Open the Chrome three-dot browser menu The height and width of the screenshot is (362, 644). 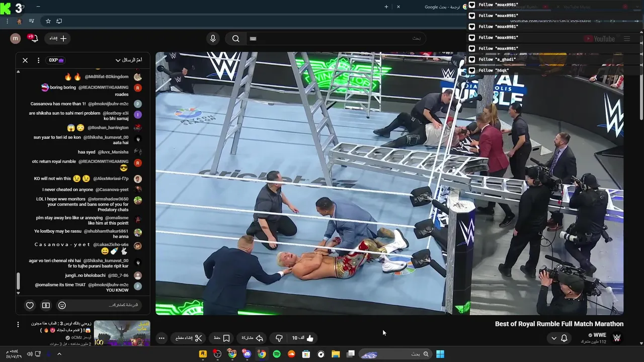pyautogui.click(x=7, y=21)
